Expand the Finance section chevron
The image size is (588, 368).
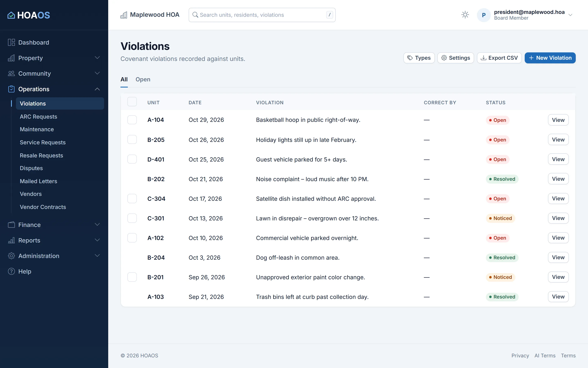tap(97, 224)
